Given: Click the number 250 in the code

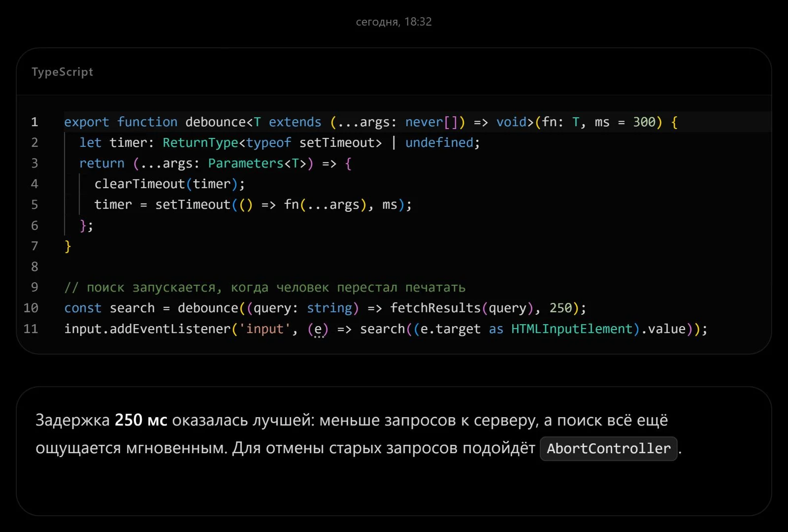Looking at the screenshot, I should pyautogui.click(x=560, y=308).
